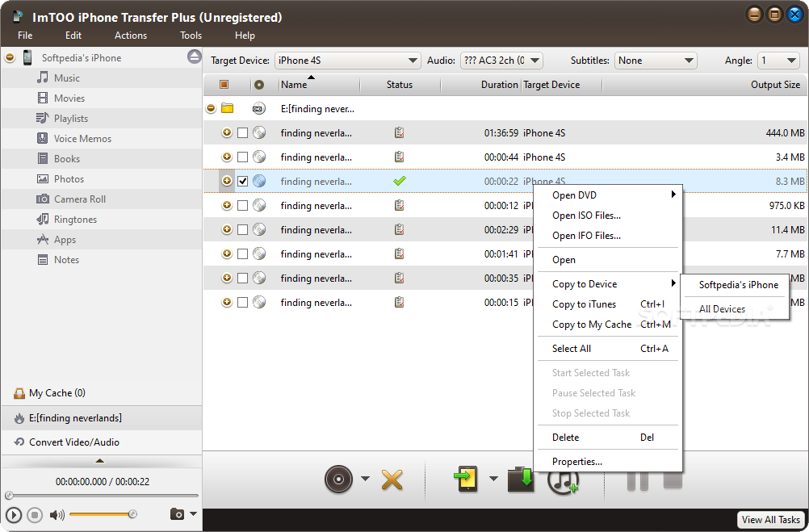Select Softpedia's iPhone in Copy to Device submenu
The image size is (809, 532).
pos(735,285)
